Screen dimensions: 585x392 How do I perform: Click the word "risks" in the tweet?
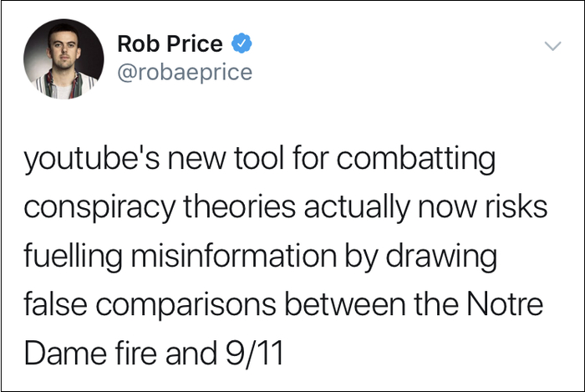coord(513,207)
